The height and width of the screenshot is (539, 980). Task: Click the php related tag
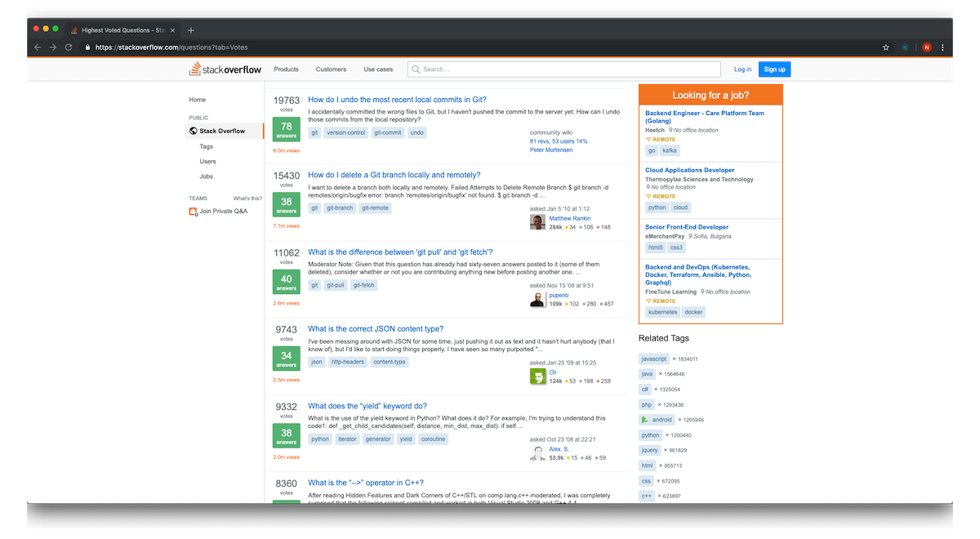pos(646,405)
